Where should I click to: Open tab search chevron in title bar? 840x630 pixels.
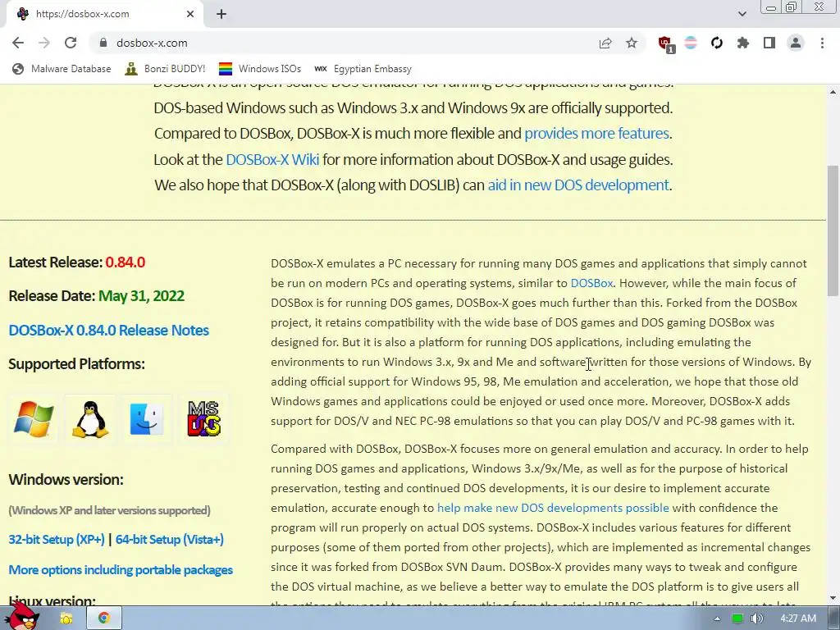point(742,14)
